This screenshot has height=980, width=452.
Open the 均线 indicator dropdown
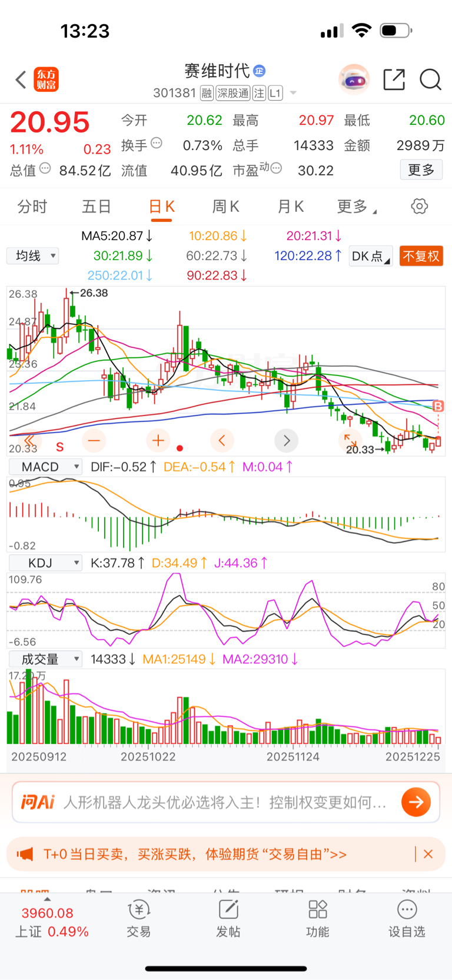(x=33, y=256)
